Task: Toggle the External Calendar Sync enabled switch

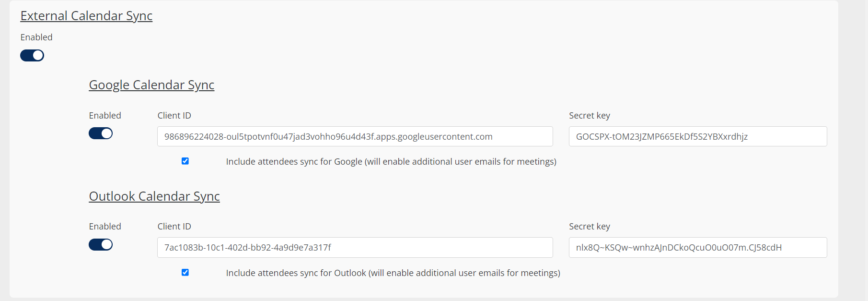Action: pos(32,56)
